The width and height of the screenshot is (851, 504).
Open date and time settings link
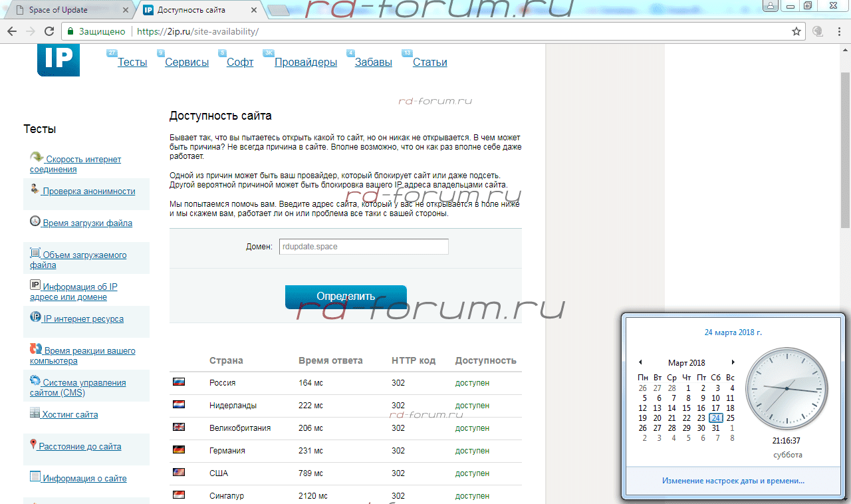[733, 481]
